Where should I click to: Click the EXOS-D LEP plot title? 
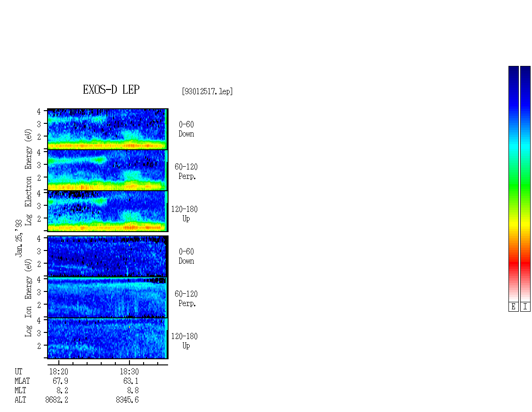point(111,89)
